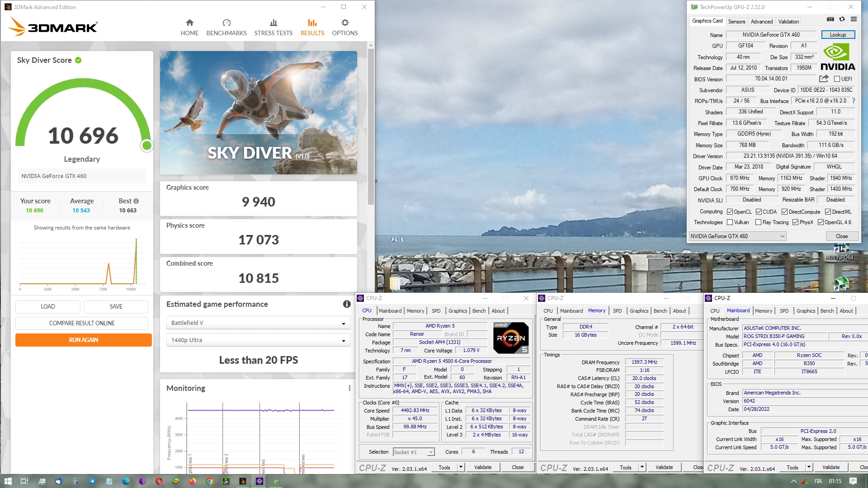Image resolution: width=868 pixels, height=488 pixels.
Task: Open 3DMark OPTIONS gear
Action: (x=345, y=28)
